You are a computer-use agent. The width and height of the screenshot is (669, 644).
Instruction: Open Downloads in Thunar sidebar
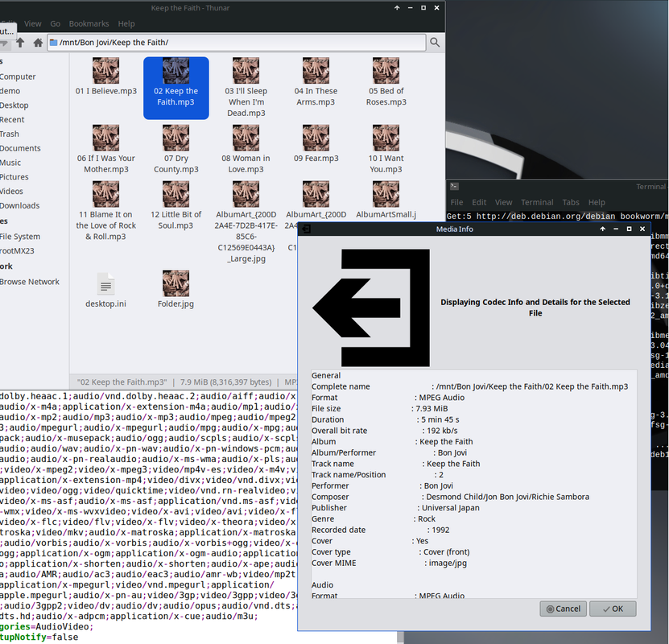19,205
